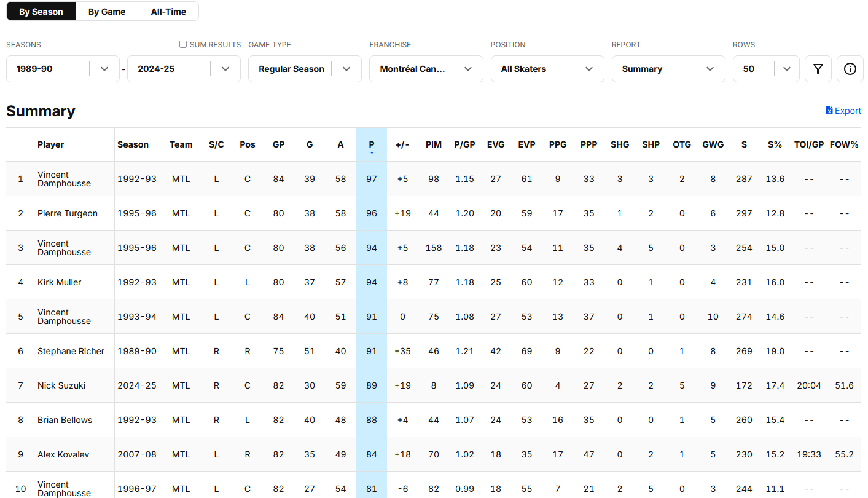The image size is (868, 498).
Task: Switch to the By Game tab
Action: click(x=107, y=12)
